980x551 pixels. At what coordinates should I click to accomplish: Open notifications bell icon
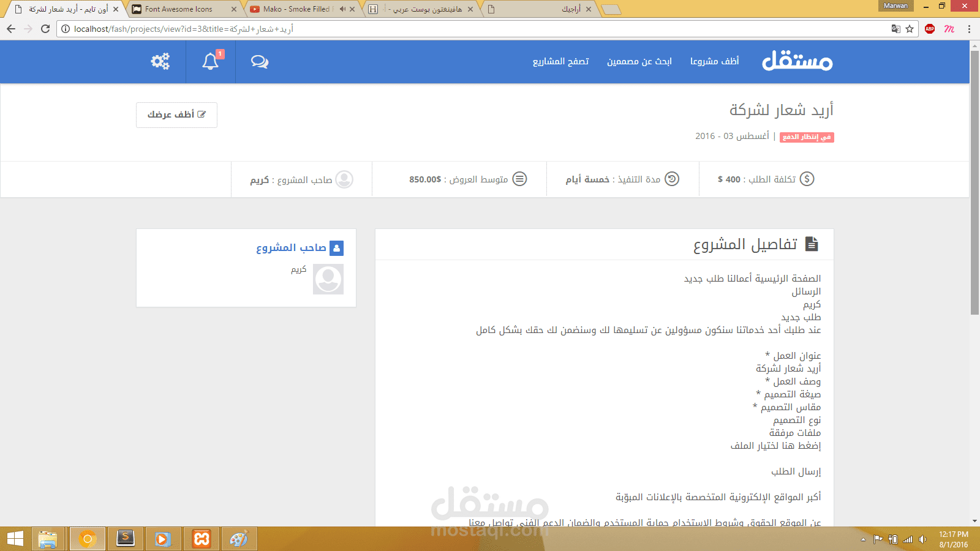click(x=211, y=61)
